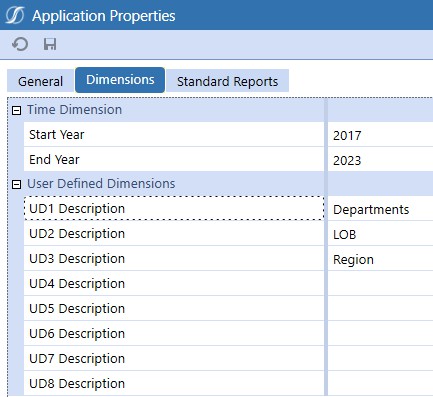Edit UD1 value Departments

(x=380, y=209)
